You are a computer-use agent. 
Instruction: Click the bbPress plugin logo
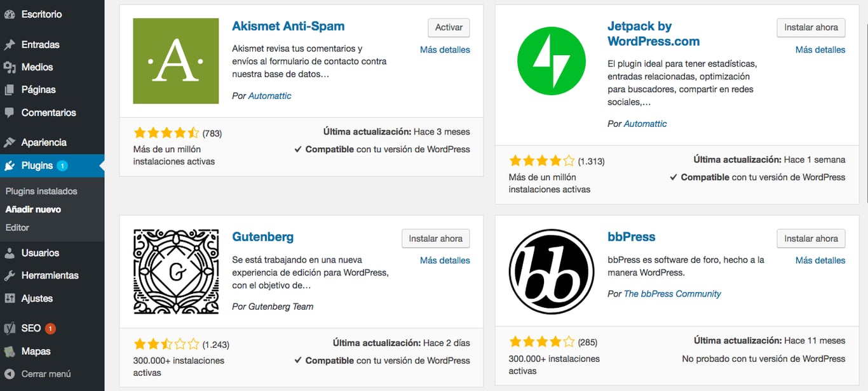tap(552, 272)
